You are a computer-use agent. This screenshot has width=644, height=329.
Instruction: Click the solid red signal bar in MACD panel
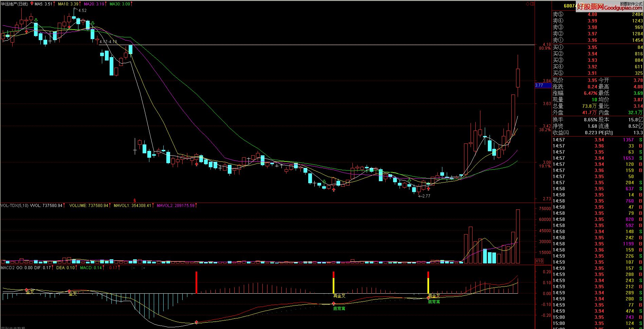tap(196, 282)
